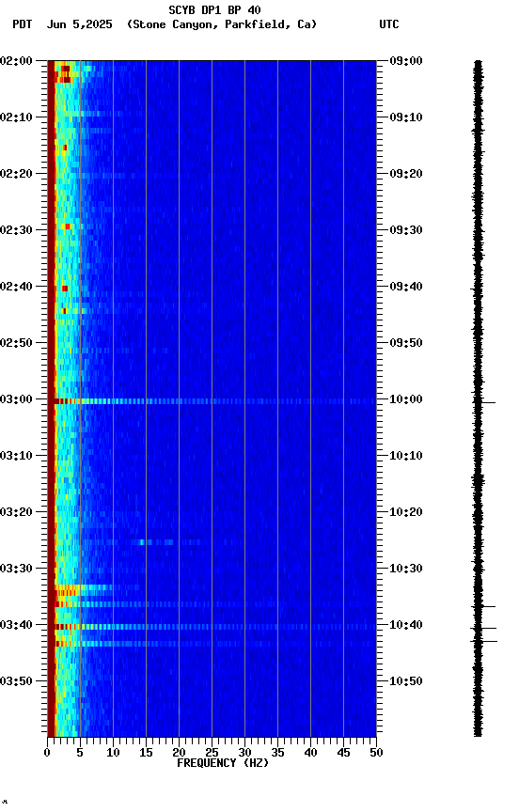The height and width of the screenshot is (812, 519).
Task: Click the 02:00 PDT time label
Action: pyautogui.click(x=16, y=60)
